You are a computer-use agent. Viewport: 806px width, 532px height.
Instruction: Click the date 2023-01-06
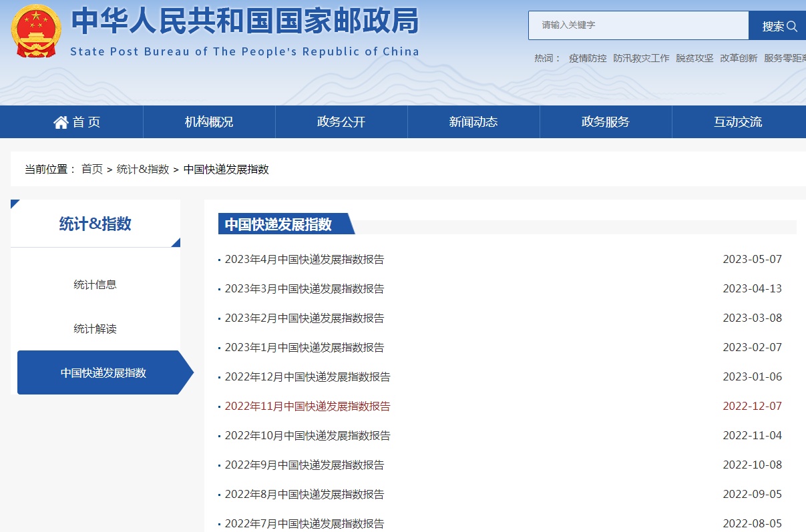[753, 377]
